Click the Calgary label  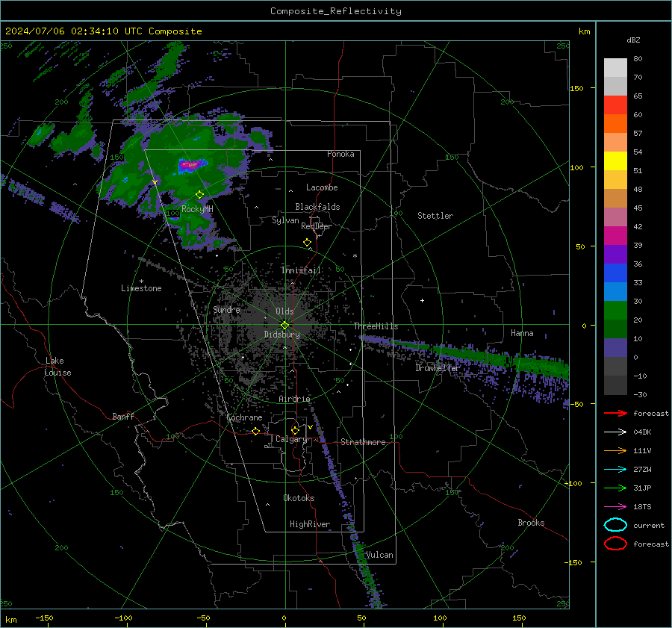(x=291, y=439)
